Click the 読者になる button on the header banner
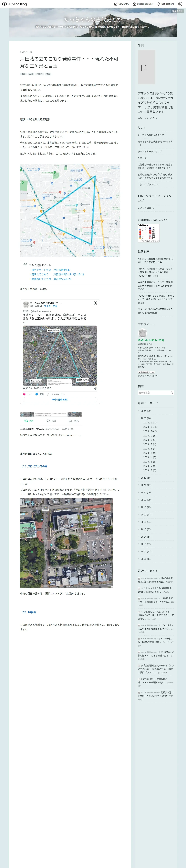This screenshot has height=868, width=186. pos(177,11)
